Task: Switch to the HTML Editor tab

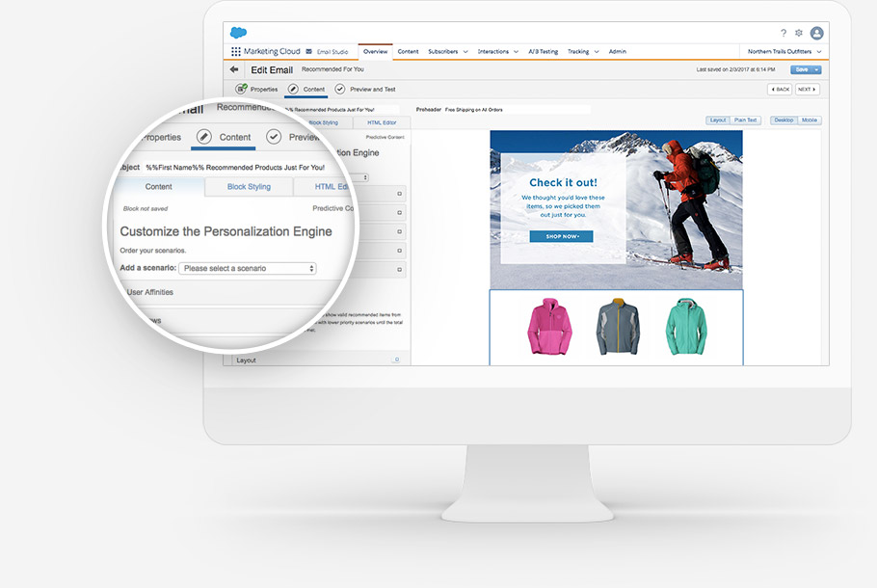Action: tap(382, 122)
